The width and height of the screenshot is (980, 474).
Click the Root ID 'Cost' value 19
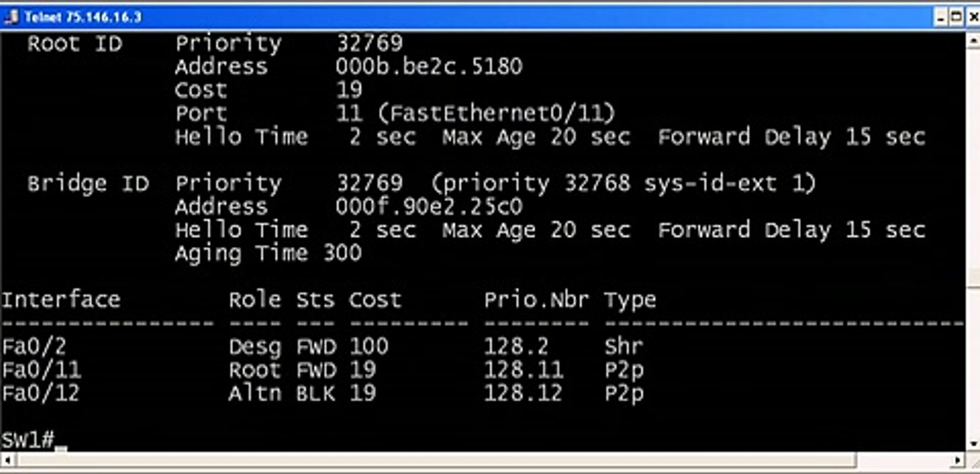[349, 90]
